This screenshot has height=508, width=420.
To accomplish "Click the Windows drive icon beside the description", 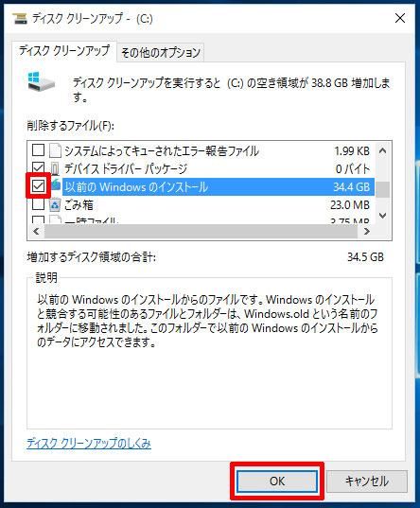I will (42, 81).
